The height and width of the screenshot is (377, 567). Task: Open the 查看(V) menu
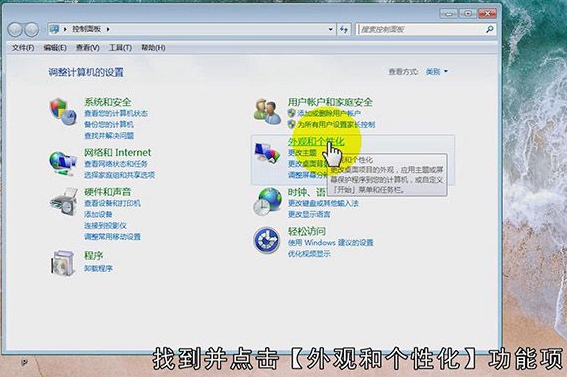88,48
